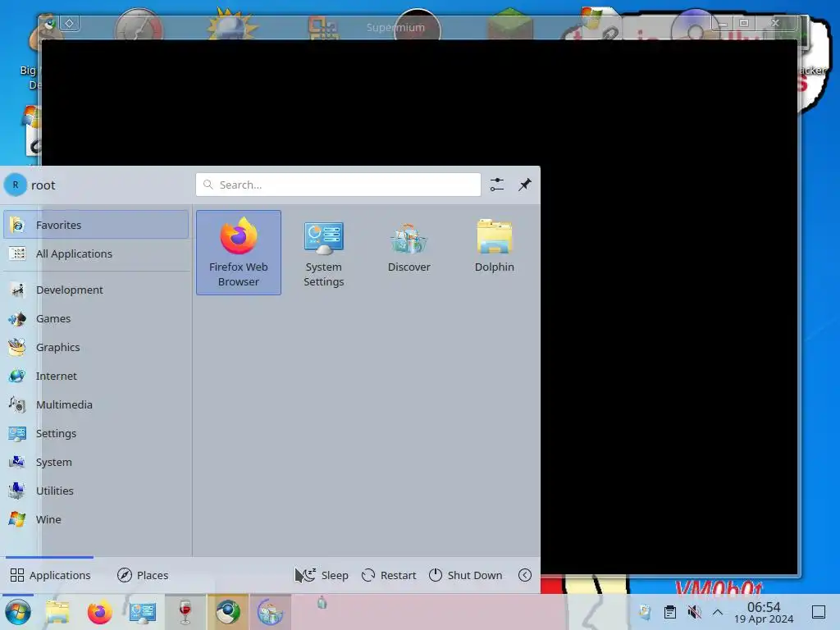Expand hidden system tray icons
This screenshot has width=840, height=630.
[x=718, y=612]
